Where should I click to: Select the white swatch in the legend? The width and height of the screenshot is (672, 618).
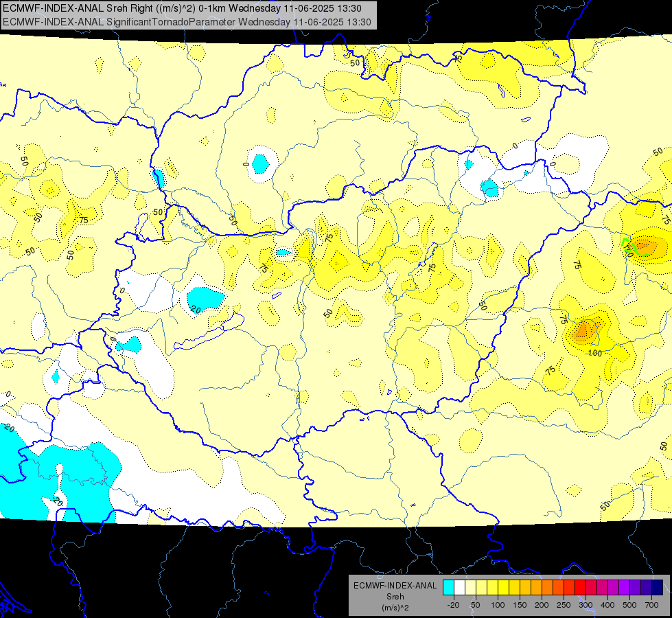pyautogui.click(x=459, y=588)
